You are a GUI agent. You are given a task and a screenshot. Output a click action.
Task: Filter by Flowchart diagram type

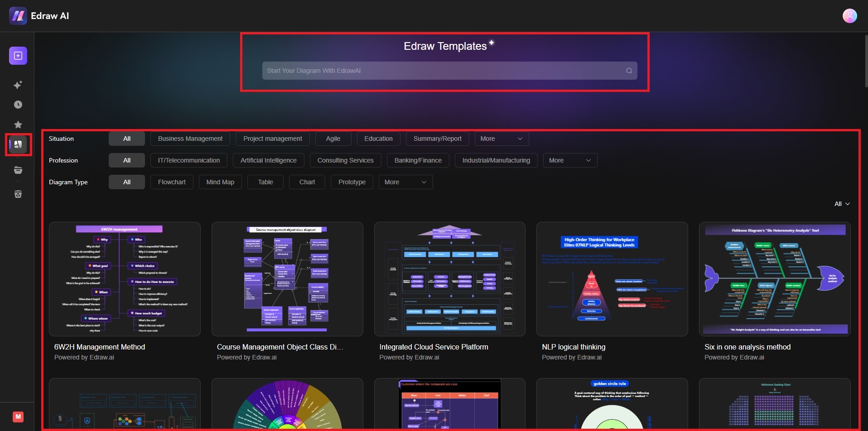click(172, 182)
